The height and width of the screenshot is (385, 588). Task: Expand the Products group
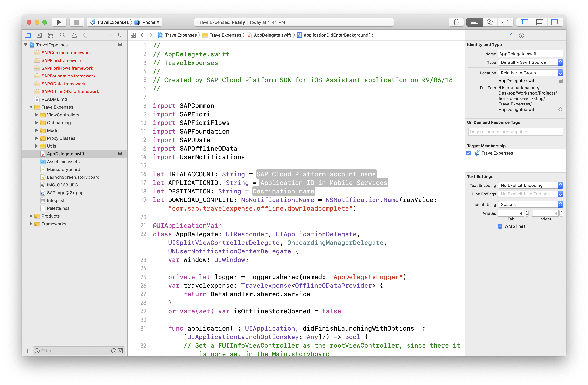click(x=31, y=216)
